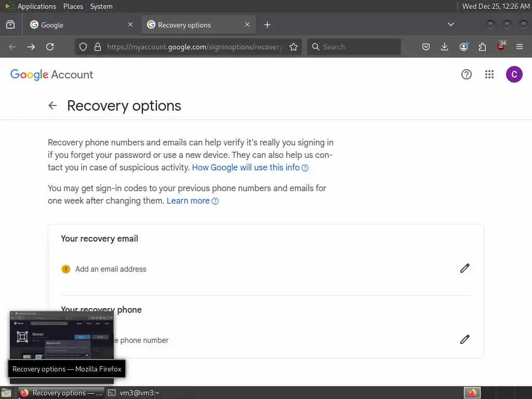Open Firefox extensions puzzle icon

482,47
